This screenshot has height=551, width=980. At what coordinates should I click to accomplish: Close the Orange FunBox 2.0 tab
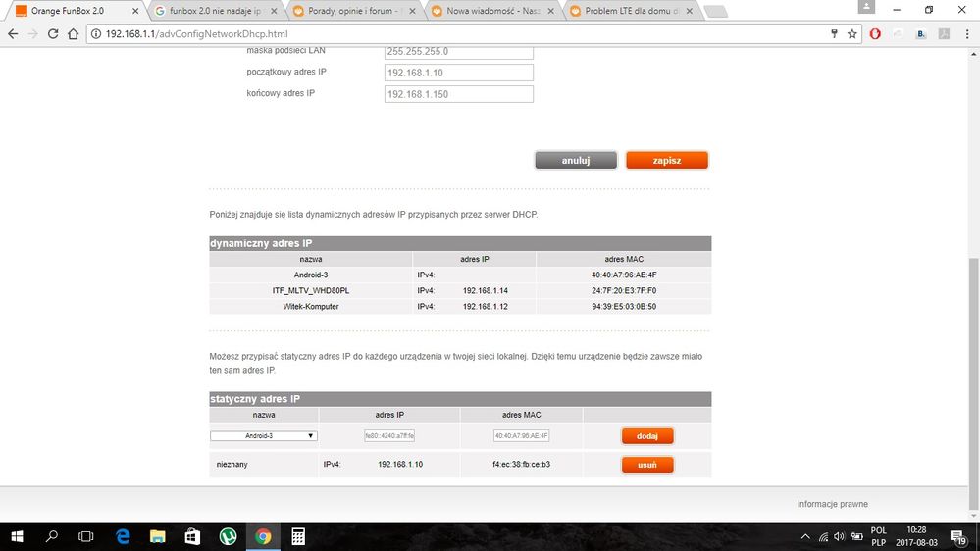click(x=135, y=11)
